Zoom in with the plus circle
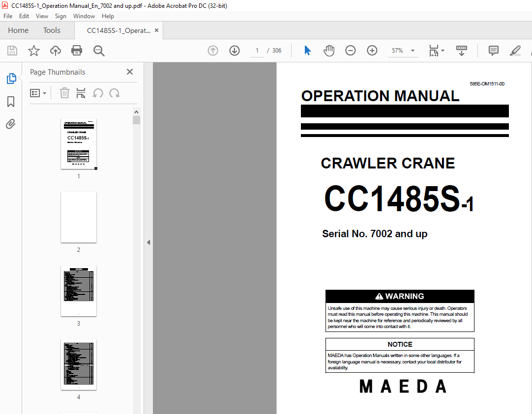 [372, 51]
